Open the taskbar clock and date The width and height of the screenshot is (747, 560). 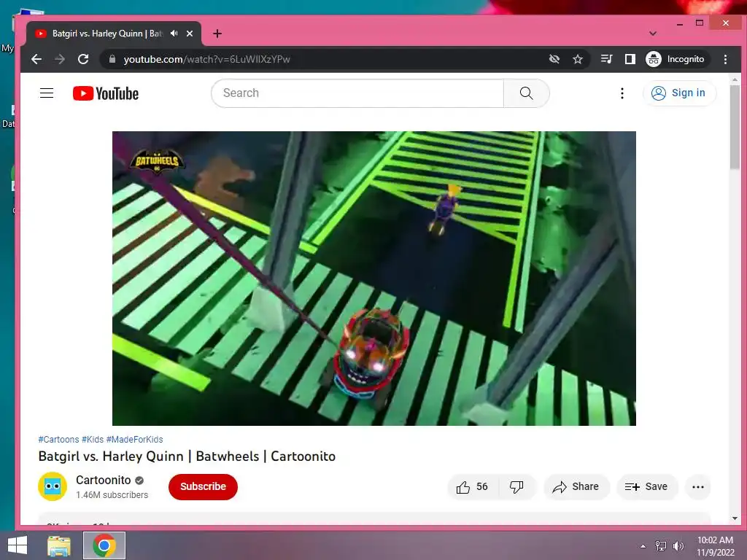click(715, 546)
